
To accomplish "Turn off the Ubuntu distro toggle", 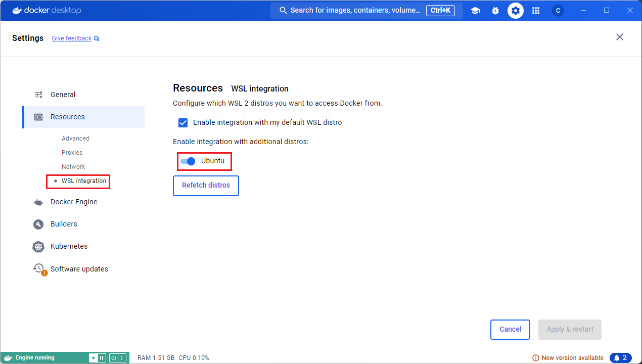I will 188,161.
